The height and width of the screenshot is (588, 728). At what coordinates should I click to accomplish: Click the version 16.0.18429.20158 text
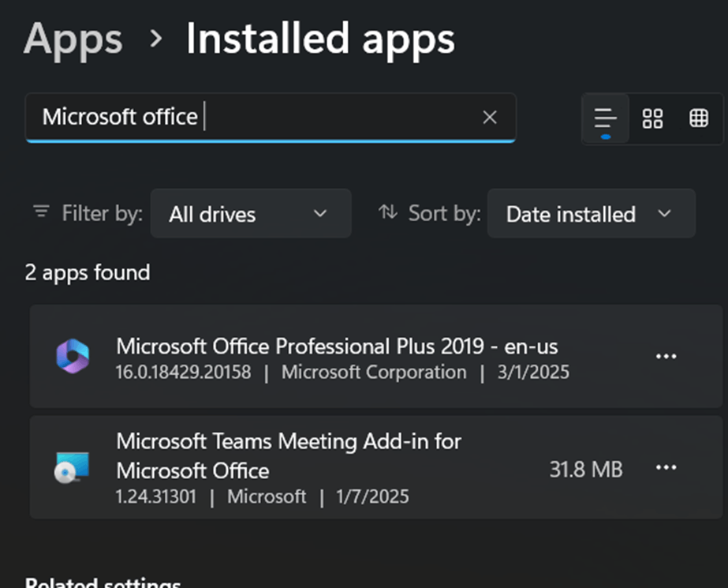(184, 373)
